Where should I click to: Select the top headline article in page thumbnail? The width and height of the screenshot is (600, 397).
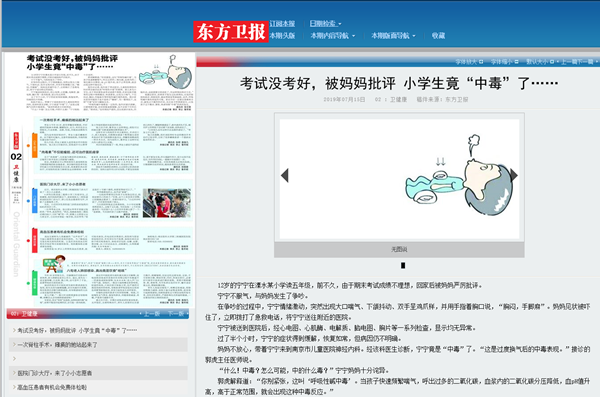point(109,82)
